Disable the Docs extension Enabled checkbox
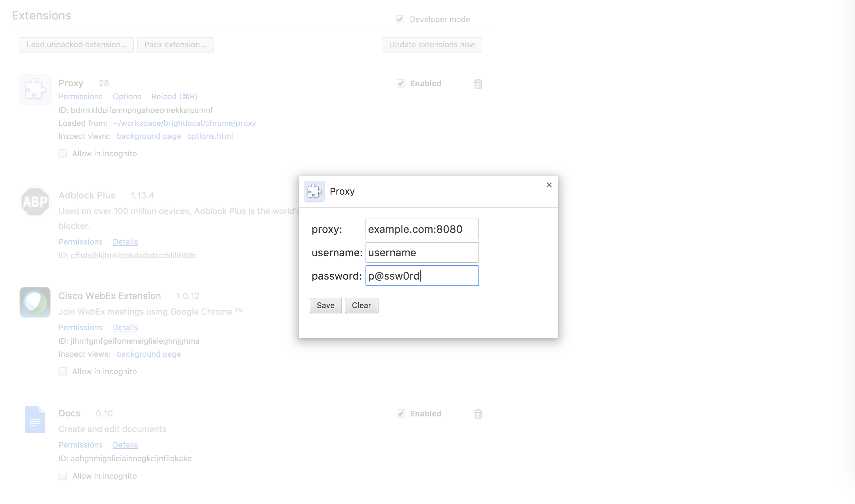 (401, 414)
